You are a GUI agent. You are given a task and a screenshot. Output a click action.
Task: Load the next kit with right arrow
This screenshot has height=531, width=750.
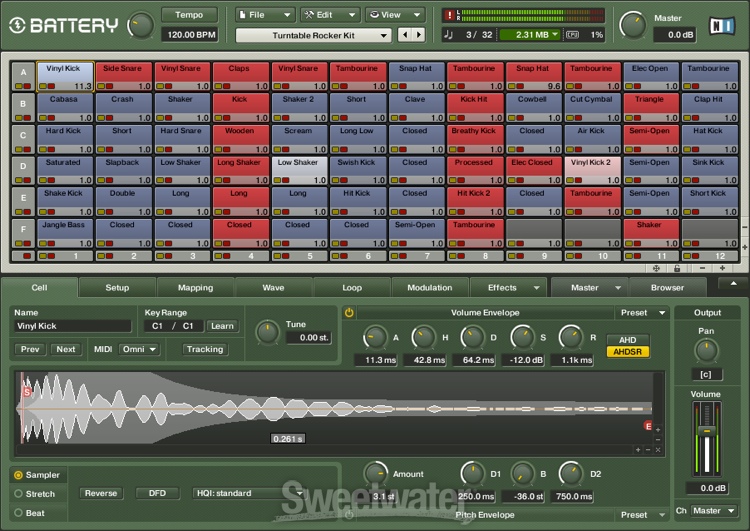419,34
